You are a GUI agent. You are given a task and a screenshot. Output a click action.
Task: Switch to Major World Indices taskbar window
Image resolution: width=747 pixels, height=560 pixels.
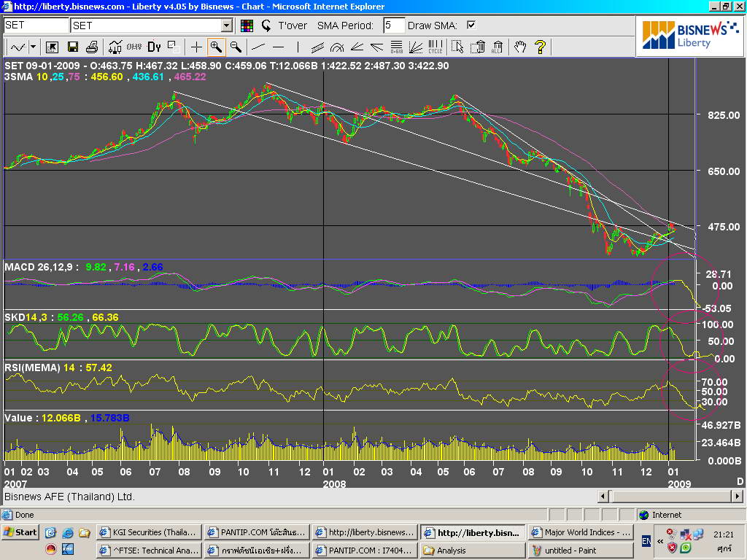coord(581,532)
